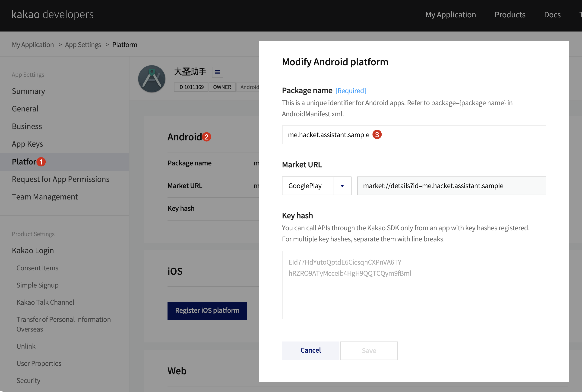Select the GooglePlay combo box
This screenshot has height=392, width=582.
click(307, 186)
